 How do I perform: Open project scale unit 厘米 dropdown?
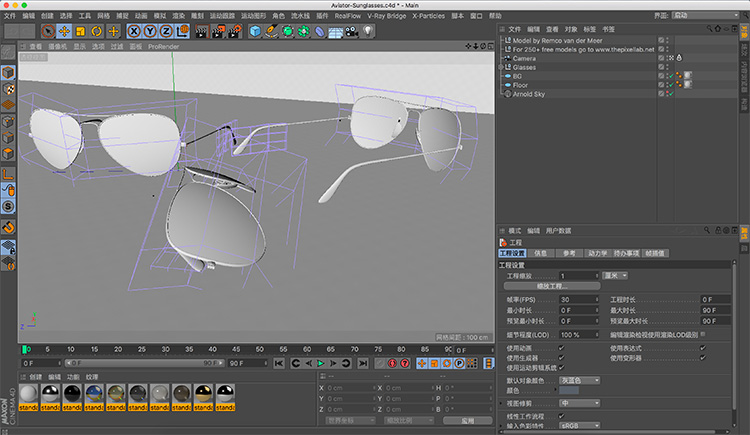coord(615,276)
